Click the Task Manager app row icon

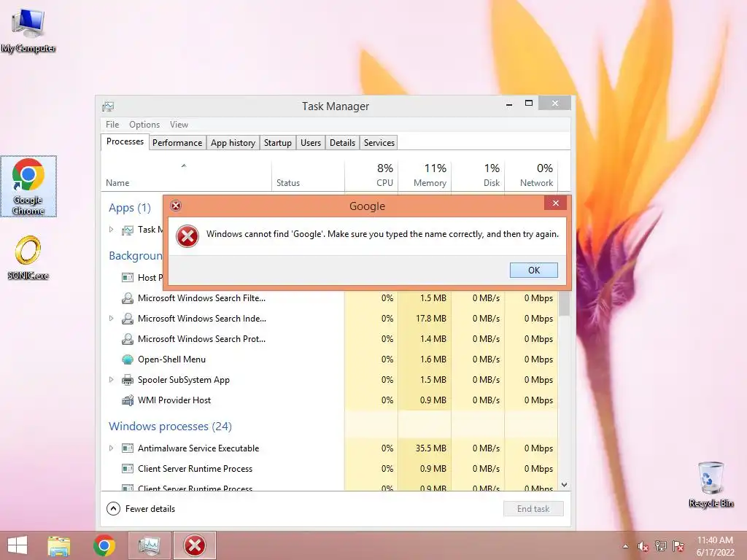(127, 230)
